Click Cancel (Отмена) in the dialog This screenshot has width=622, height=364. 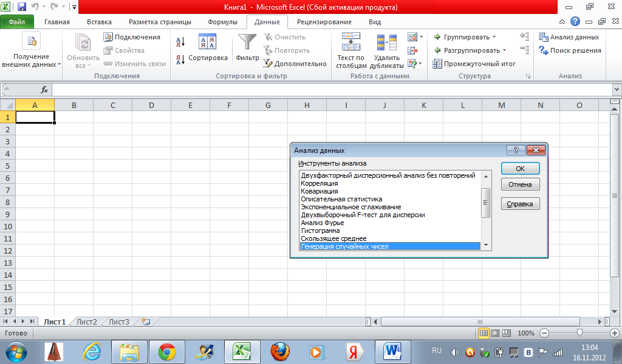520,184
